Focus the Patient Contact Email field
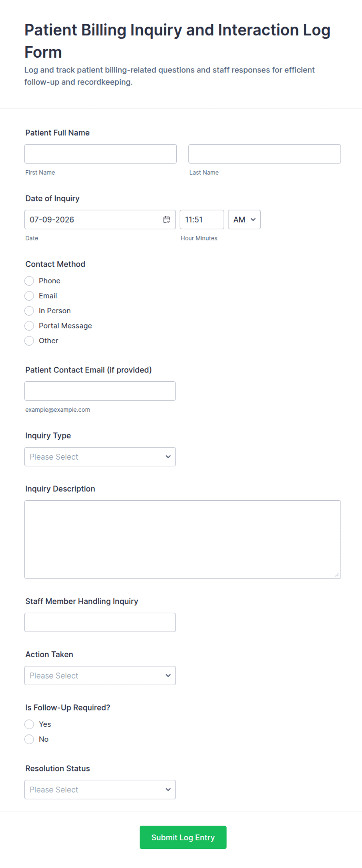Viewport: 362px width, 868px height. click(100, 391)
